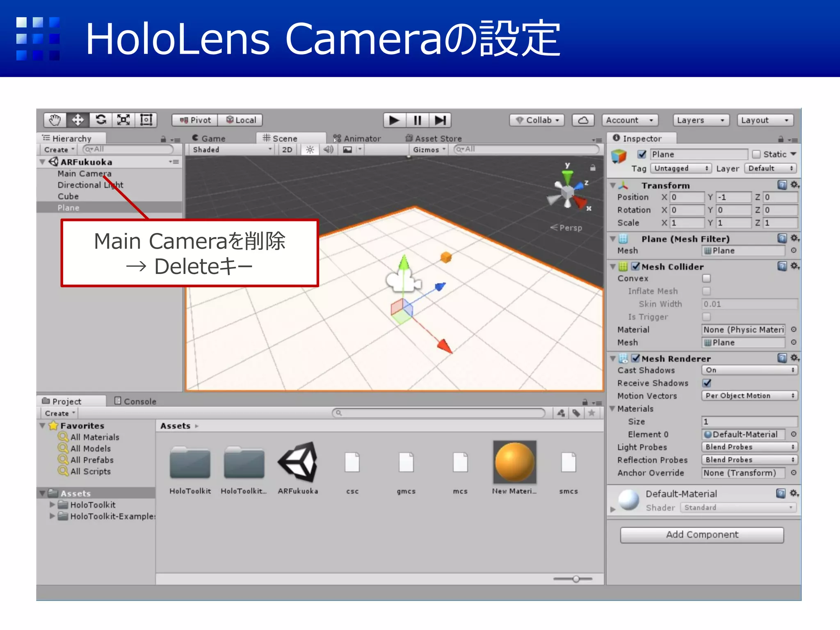Open the Motion Vectors dropdown

pyautogui.click(x=750, y=396)
